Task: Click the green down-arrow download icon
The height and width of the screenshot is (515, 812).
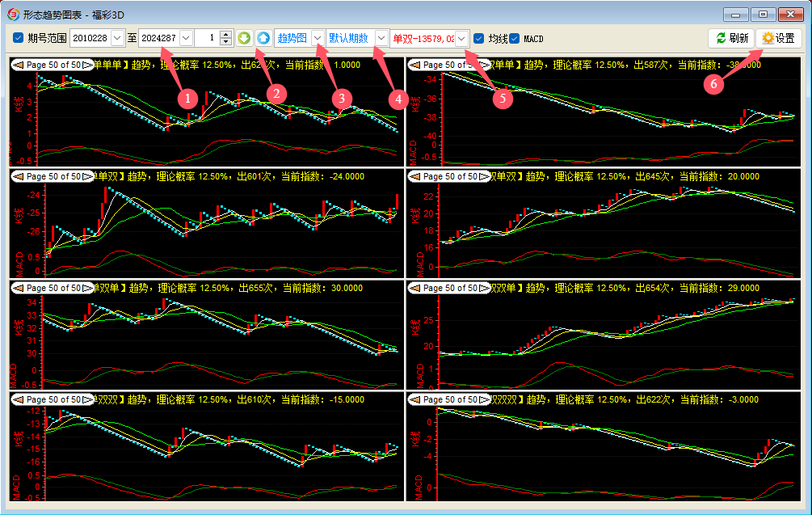Action: [x=245, y=38]
